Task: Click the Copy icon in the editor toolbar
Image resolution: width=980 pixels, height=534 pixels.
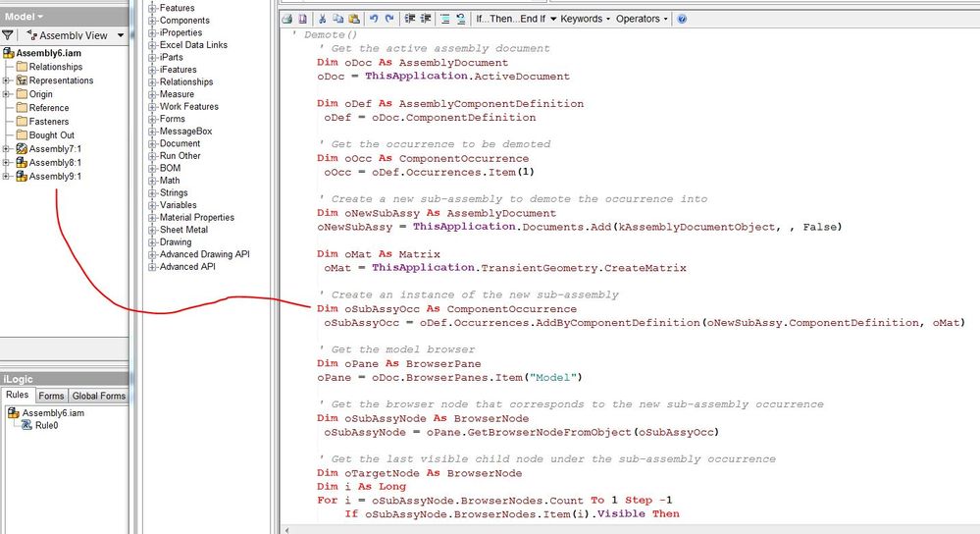Action: pyautogui.click(x=338, y=19)
